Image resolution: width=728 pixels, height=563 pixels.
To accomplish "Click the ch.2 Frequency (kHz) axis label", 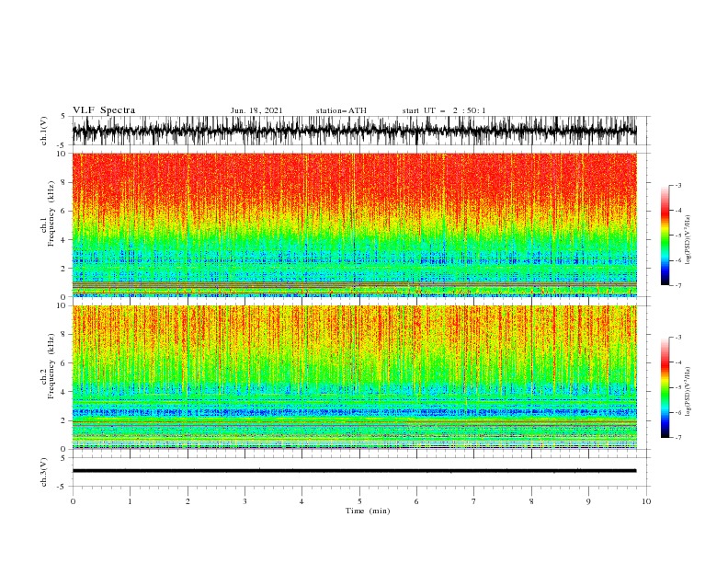I will [x=48, y=366].
